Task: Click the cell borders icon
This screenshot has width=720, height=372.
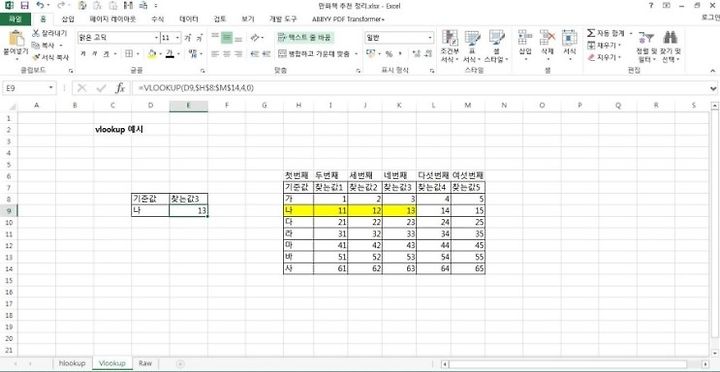Action: tap(129, 54)
